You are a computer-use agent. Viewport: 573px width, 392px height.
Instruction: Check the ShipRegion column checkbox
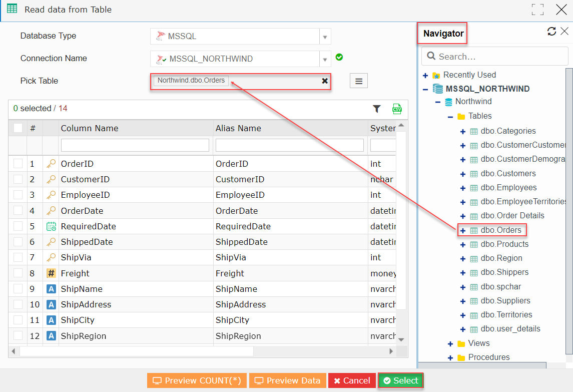coord(18,336)
